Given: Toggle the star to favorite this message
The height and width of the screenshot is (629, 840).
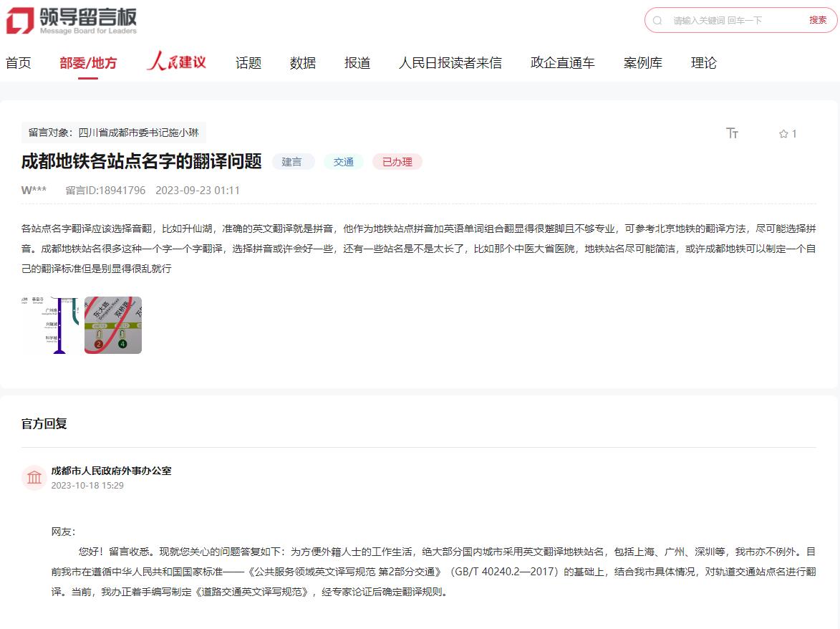Looking at the screenshot, I should (x=783, y=133).
